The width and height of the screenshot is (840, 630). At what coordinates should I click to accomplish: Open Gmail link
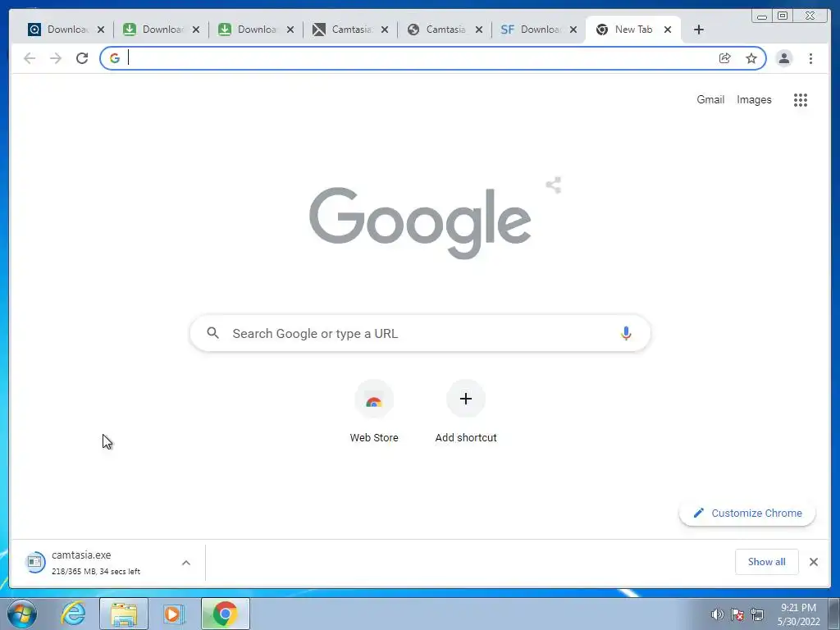(x=710, y=99)
